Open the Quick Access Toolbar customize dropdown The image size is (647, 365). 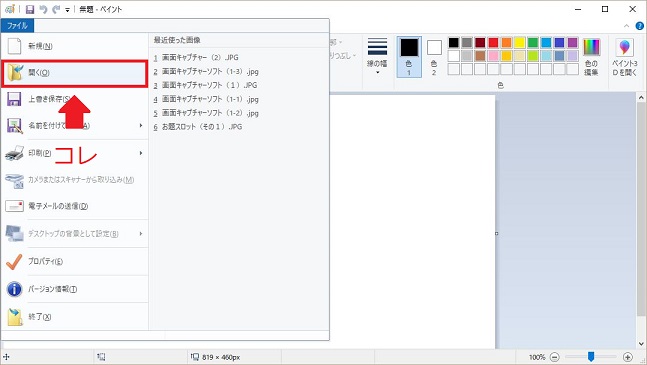(x=67, y=10)
